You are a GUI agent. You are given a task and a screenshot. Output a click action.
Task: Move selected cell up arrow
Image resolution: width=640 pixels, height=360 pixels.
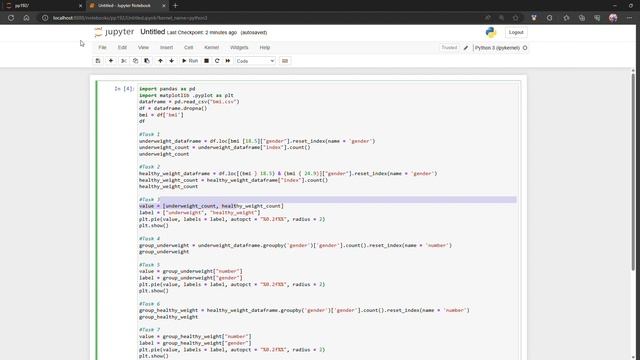click(160, 61)
